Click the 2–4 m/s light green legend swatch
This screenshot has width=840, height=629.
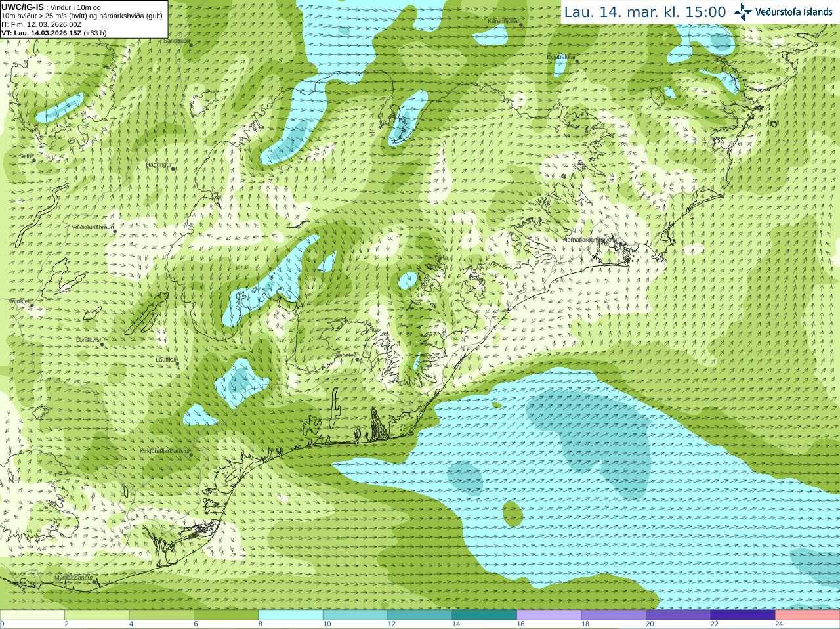point(96,615)
